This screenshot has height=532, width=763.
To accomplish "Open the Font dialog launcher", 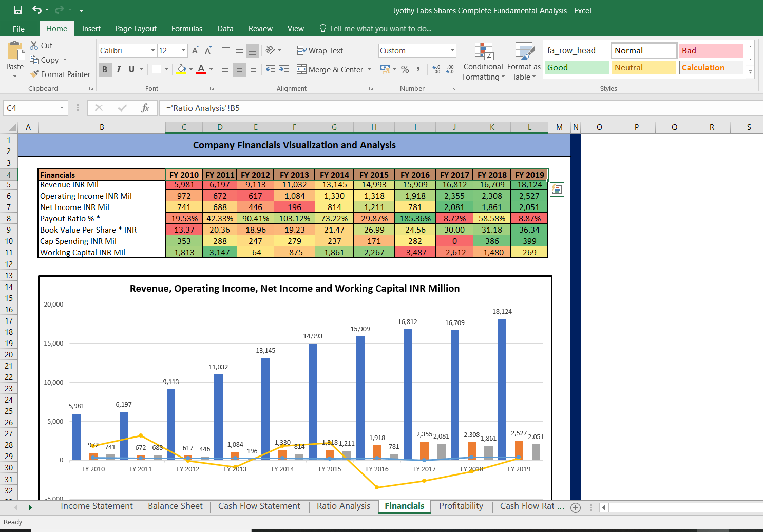I will pyautogui.click(x=212, y=89).
